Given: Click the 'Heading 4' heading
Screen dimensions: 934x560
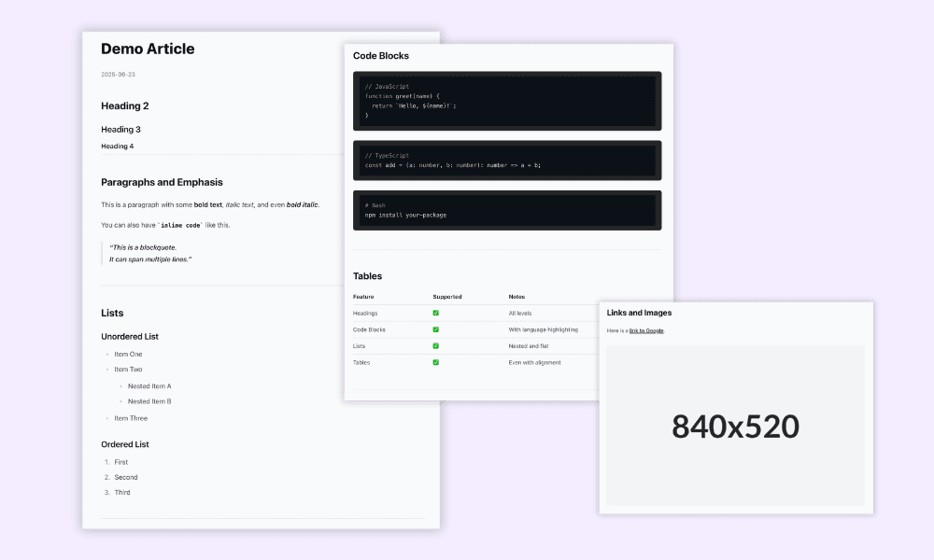Looking at the screenshot, I should (x=118, y=146).
